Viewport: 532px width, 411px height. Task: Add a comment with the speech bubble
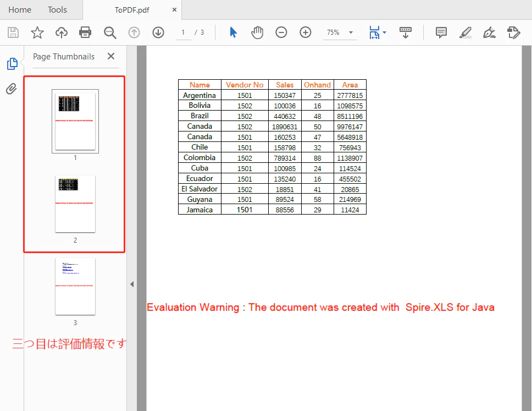click(x=441, y=32)
